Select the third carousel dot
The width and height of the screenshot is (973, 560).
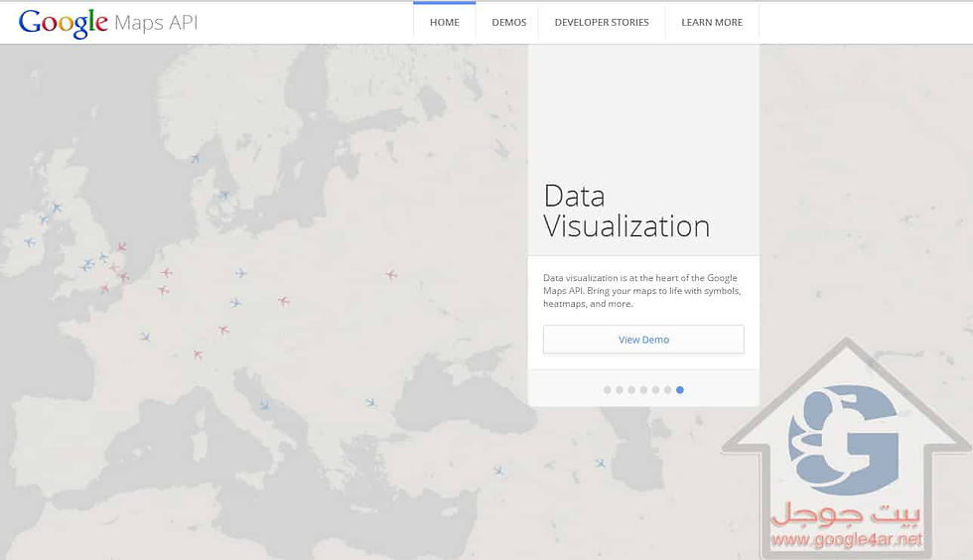click(631, 390)
